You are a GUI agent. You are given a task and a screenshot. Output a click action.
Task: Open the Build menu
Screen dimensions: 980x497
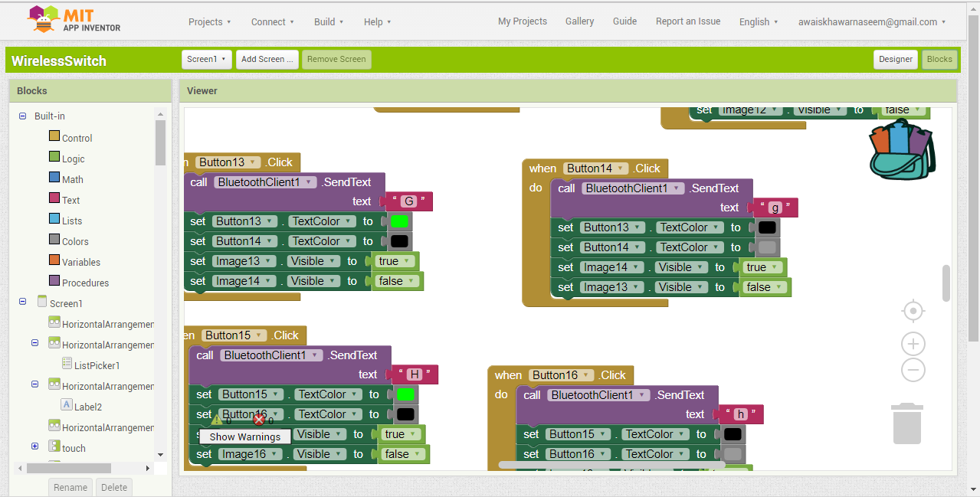329,21
